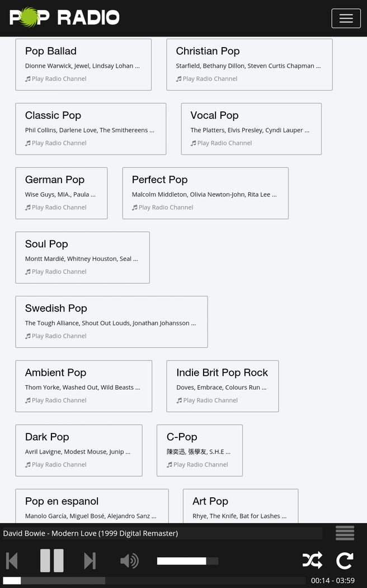Toggle the repeat track icon
Image resolution: width=367 pixels, height=588 pixels.
345,561
